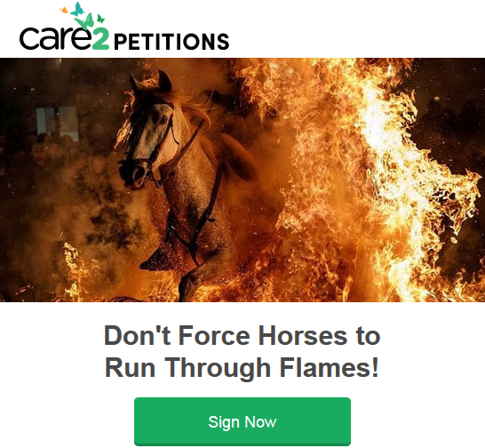Select the word PETITIONS in the header
Screen dimensions: 485x448
coord(171,42)
